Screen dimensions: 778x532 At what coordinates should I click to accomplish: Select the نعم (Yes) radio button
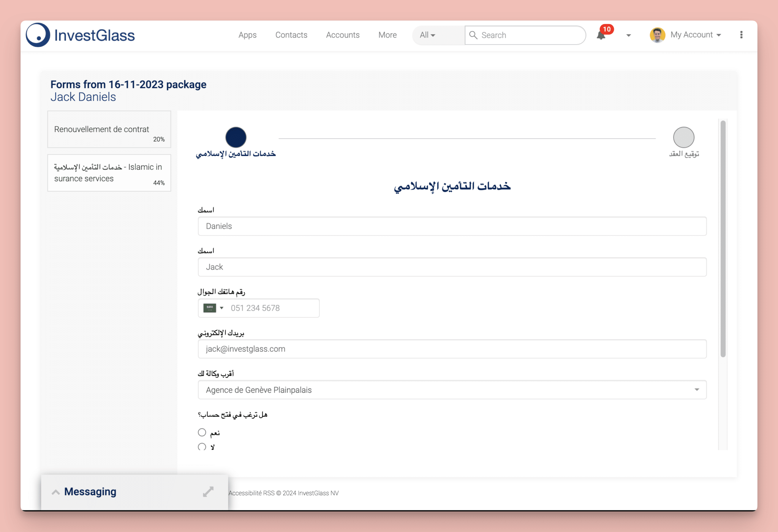pyautogui.click(x=202, y=432)
